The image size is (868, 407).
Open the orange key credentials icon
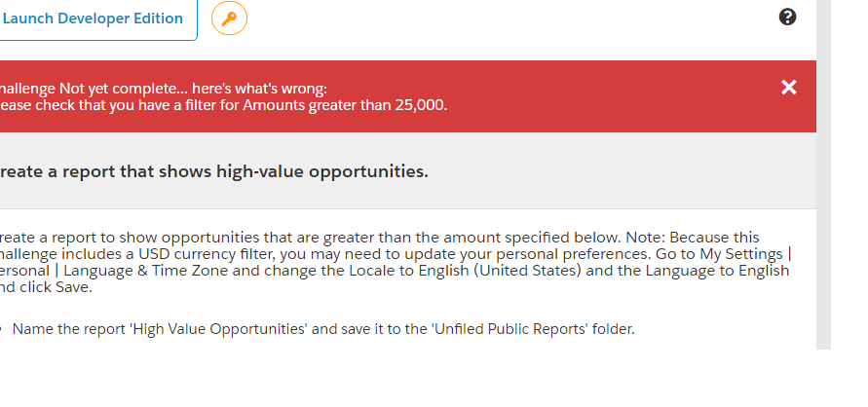229,18
